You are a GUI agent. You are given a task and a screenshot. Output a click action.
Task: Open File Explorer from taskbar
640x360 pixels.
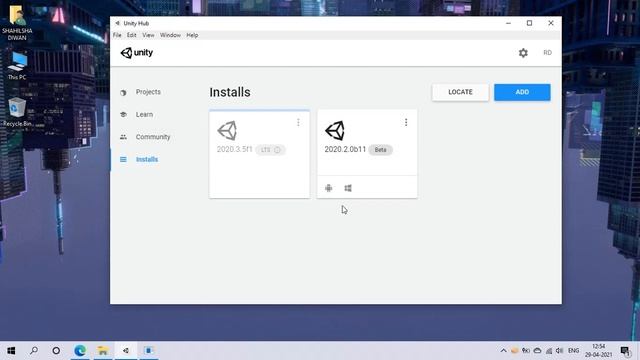[103, 351]
